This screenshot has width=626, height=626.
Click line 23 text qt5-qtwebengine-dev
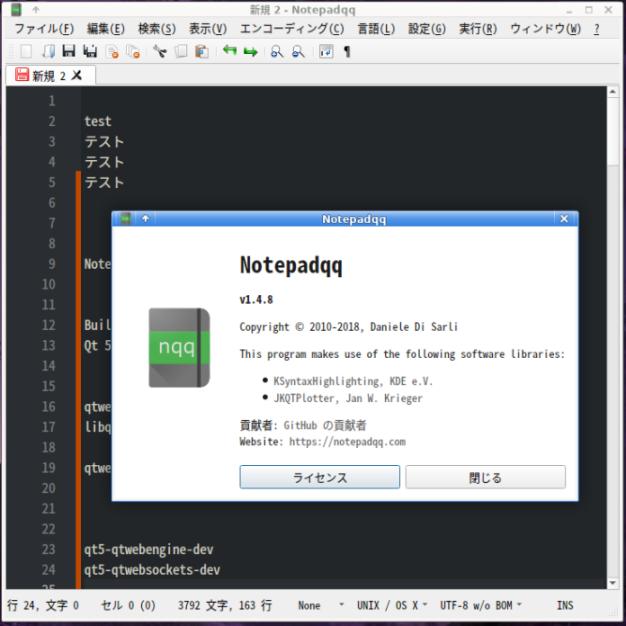(149, 550)
